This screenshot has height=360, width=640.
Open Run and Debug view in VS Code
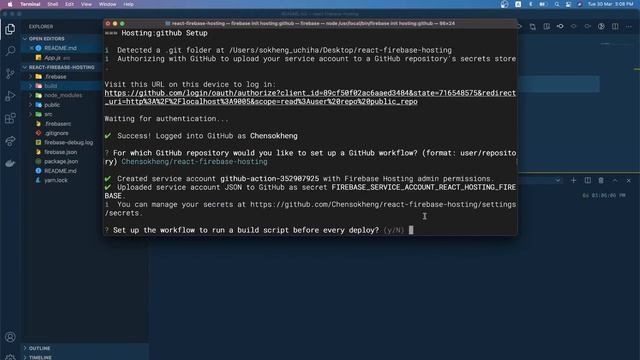10,96
